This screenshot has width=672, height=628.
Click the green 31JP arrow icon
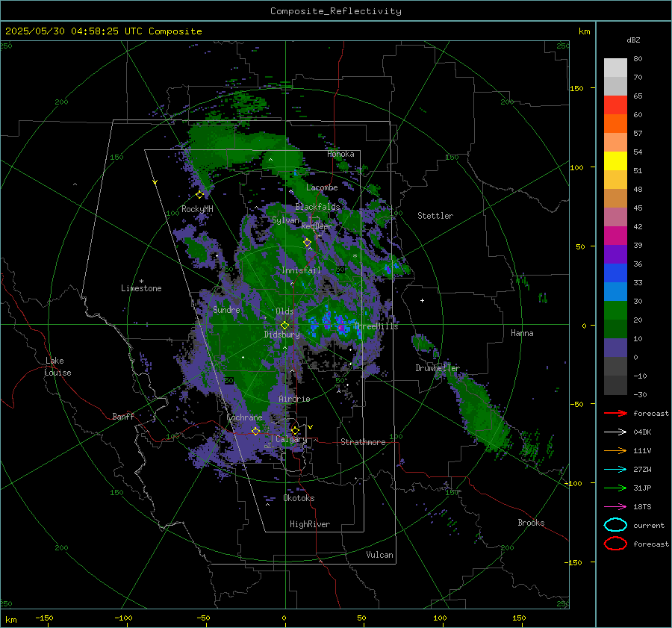(x=615, y=488)
